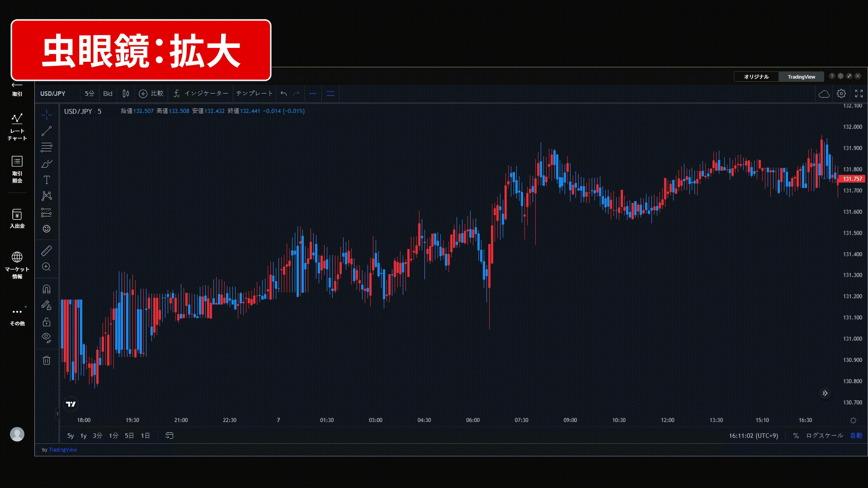Open the Bid price type dropdown
Screen dimensions: 868x488
pyautogui.click(x=108, y=94)
